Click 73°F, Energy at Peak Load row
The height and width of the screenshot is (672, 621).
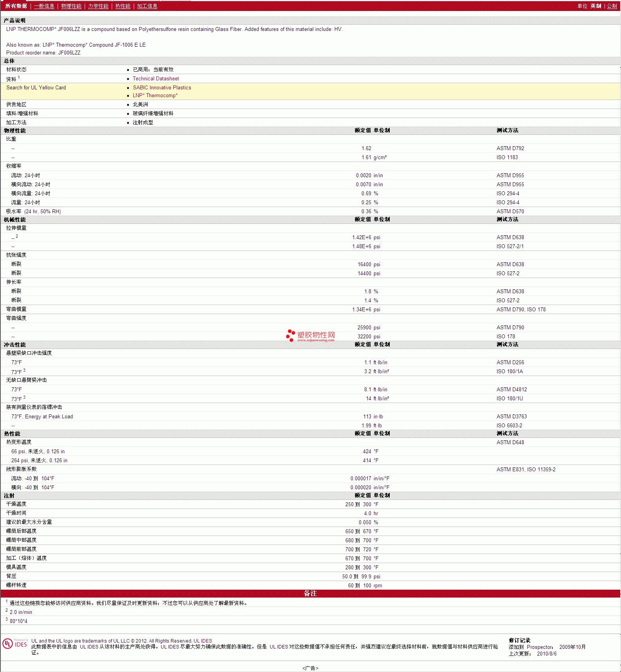pyautogui.click(x=310, y=416)
